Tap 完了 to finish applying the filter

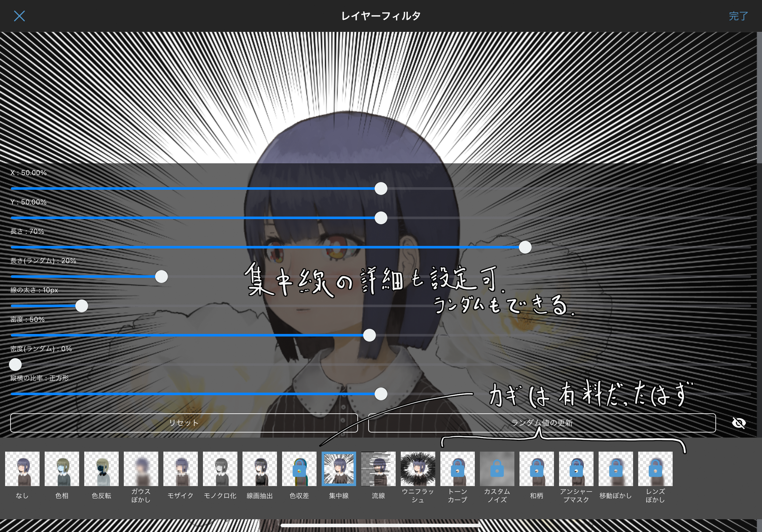738,16
